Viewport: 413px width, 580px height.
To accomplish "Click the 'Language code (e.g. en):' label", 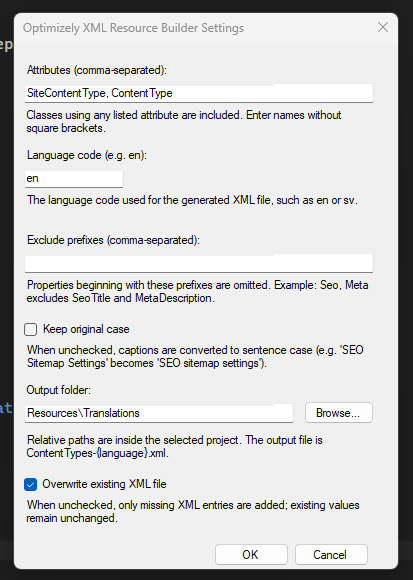I will [x=87, y=155].
